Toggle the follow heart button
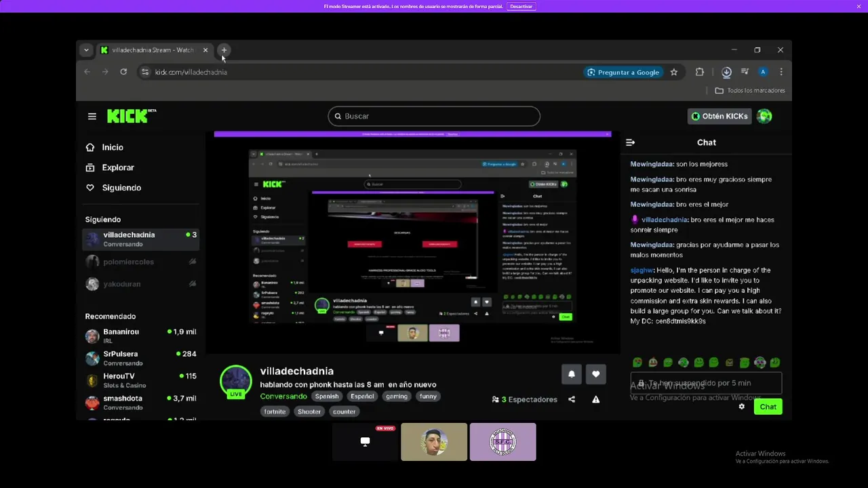The image size is (868, 488). pos(595,374)
